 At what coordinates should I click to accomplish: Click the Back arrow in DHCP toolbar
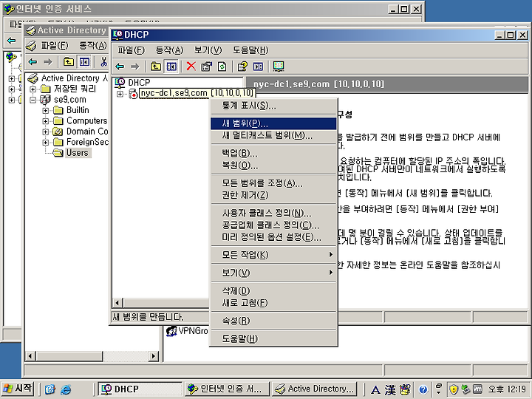pos(120,66)
